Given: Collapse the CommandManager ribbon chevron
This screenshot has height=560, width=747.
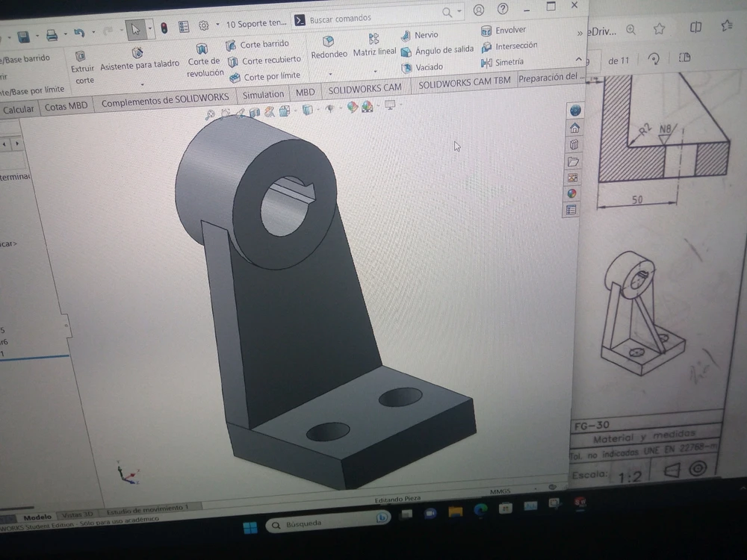Looking at the screenshot, I should (578, 60).
